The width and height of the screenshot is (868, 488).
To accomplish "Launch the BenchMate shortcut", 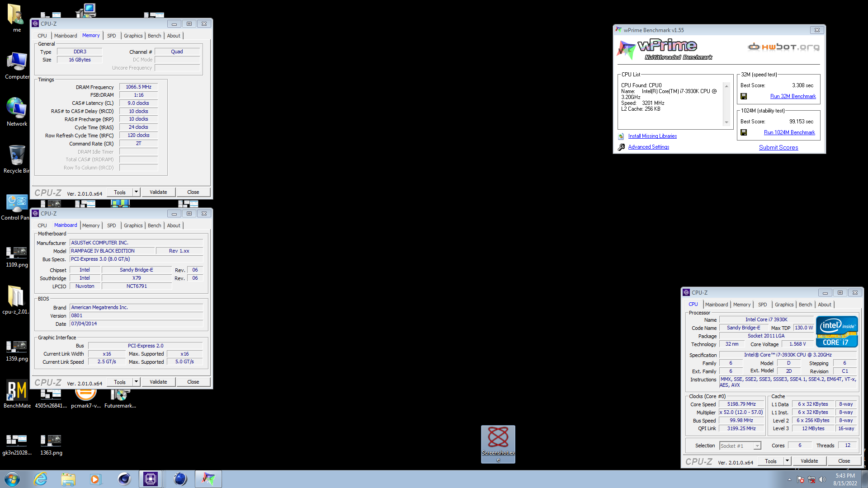I will pyautogui.click(x=17, y=394).
